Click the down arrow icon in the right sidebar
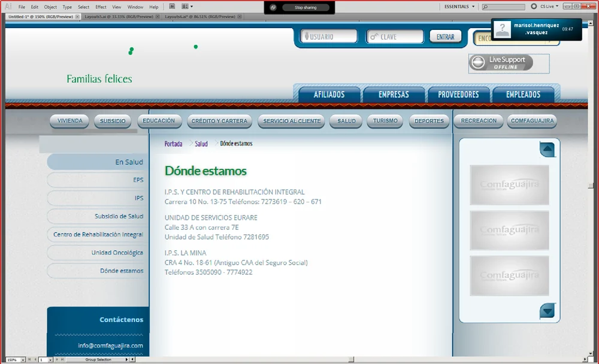 [547, 311]
